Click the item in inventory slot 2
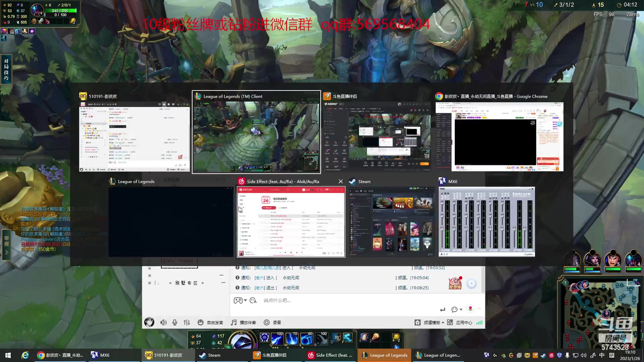The height and width of the screenshot is (362, 644). tap(375, 337)
